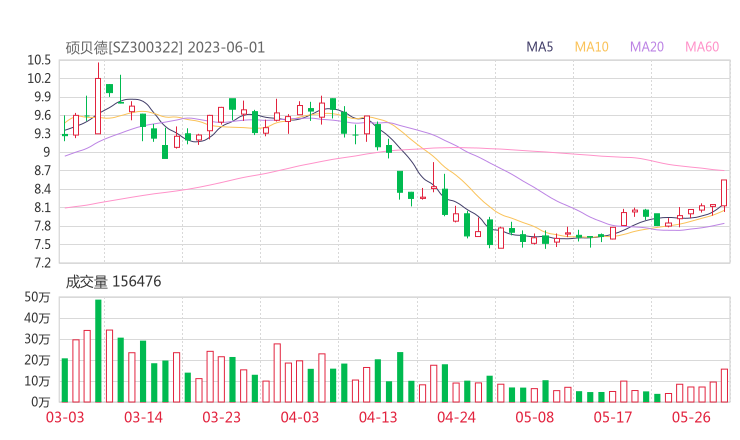The image size is (740, 440).
Task: Click the 03-23 date axis label
Action: tap(221, 417)
